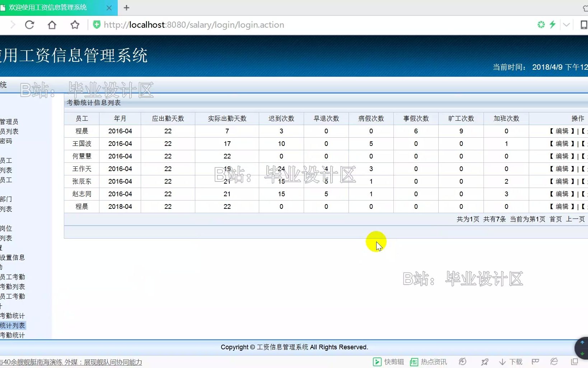Click the 2018-04 year-month cell
Image resolution: width=588 pixels, height=368 pixels.
coord(120,207)
